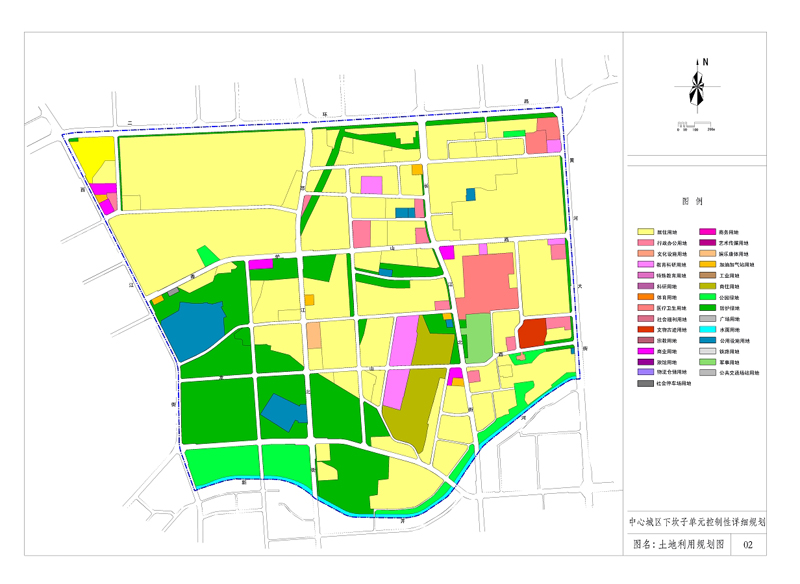Click the red-orange heritage parcel on the map
The width and height of the screenshot is (800, 584).
532,333
